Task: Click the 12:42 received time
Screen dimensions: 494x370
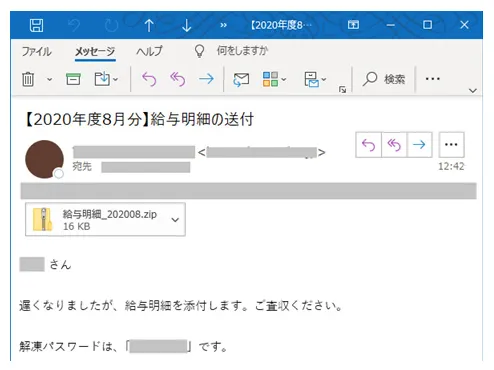Action: point(451,166)
